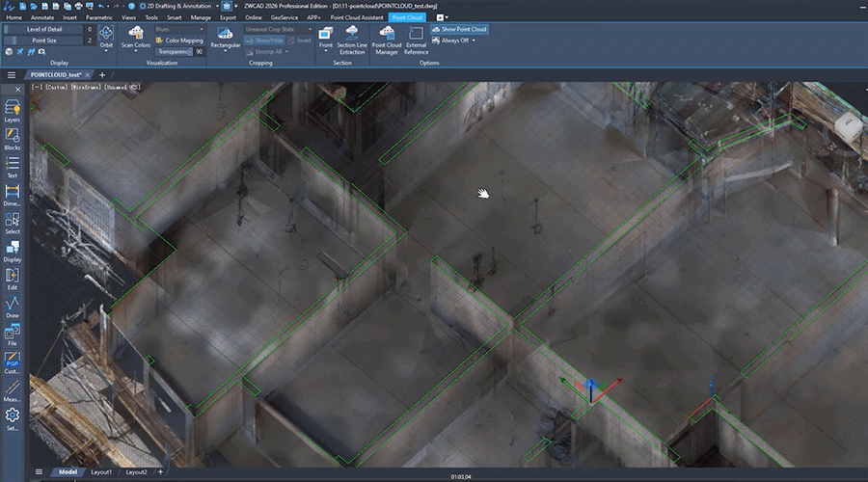Open the Parametric ribbon tab
Screen dimensions: 868x482
coord(99,17)
